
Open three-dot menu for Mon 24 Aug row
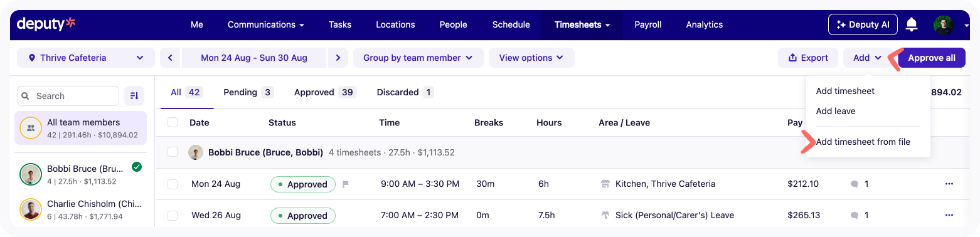[x=949, y=184]
